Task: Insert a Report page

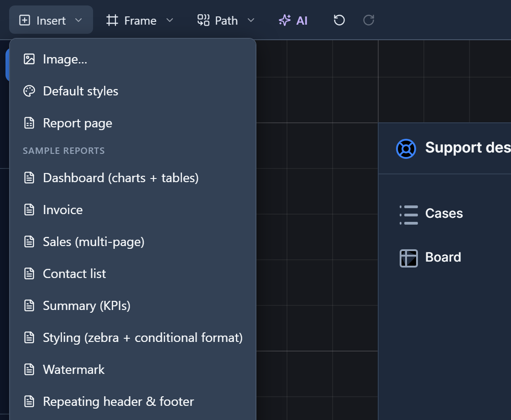Action: [x=133, y=123]
